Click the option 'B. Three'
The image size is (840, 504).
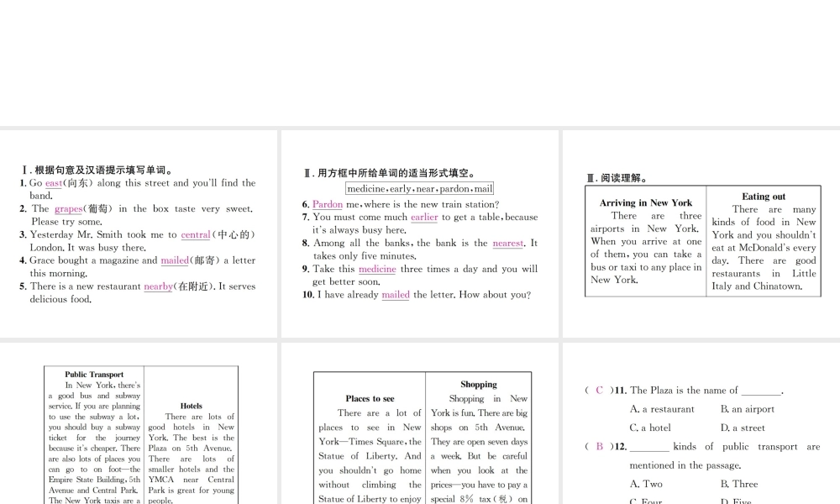[738, 484]
